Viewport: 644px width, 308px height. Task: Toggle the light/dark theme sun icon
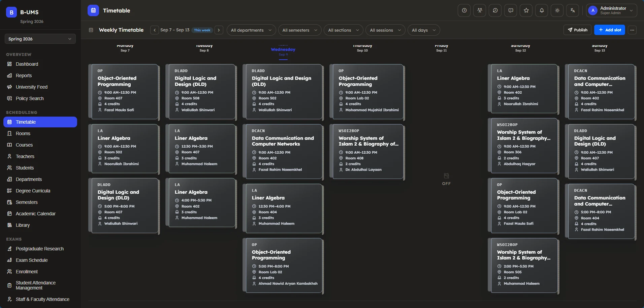(x=557, y=10)
